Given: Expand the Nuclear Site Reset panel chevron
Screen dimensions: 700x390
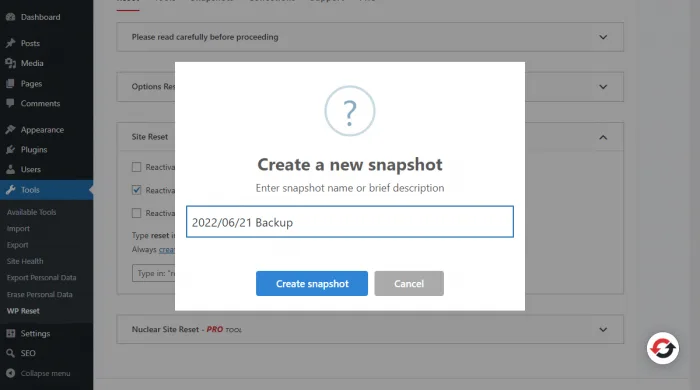Looking at the screenshot, I should 603,330.
